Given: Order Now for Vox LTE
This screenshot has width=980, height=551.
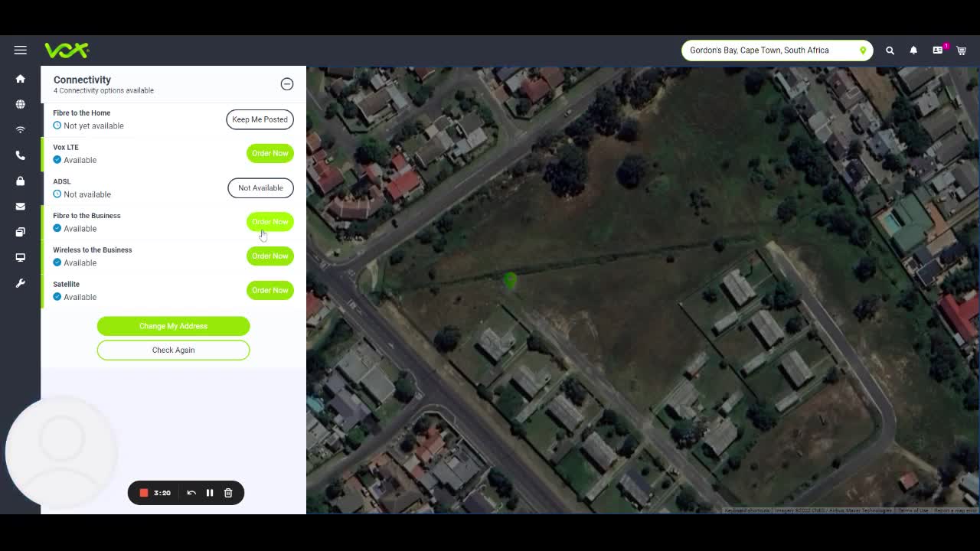Looking at the screenshot, I should point(270,153).
